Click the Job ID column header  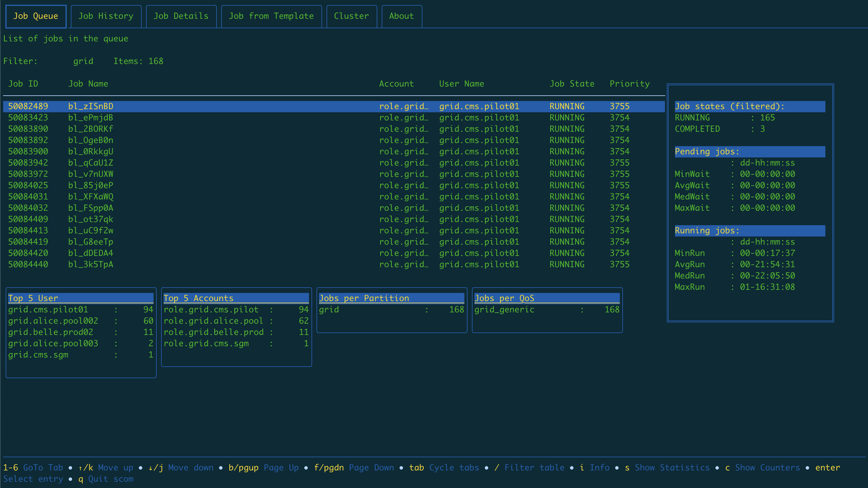pos(23,84)
